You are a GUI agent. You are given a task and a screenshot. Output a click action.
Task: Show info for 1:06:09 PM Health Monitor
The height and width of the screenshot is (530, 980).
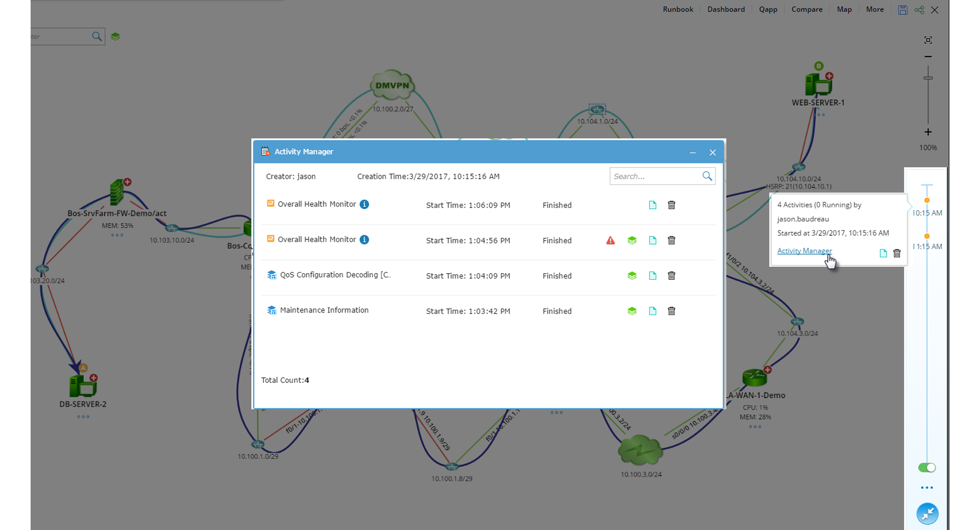point(364,204)
